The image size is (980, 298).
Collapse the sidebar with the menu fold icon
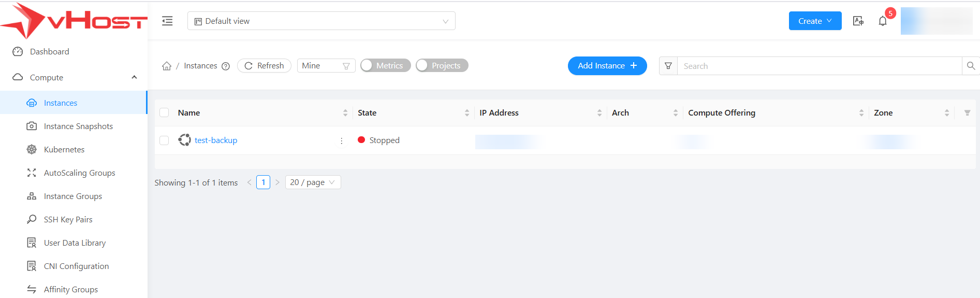167,21
